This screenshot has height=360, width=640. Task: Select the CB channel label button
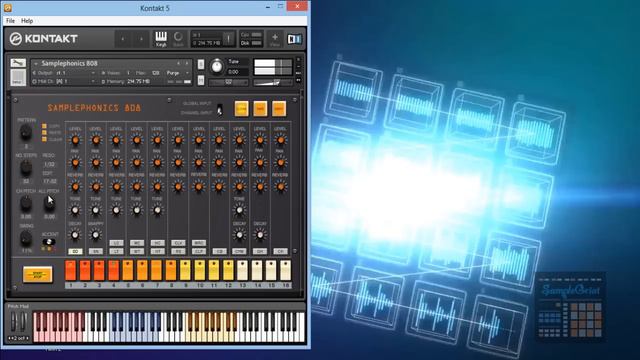click(x=219, y=251)
